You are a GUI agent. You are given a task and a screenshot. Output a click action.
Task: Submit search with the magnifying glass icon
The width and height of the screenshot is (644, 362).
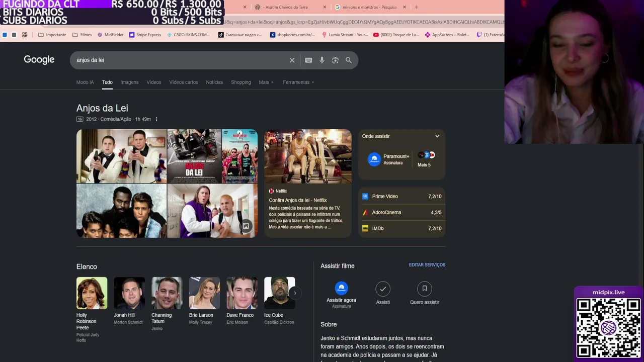(x=349, y=60)
